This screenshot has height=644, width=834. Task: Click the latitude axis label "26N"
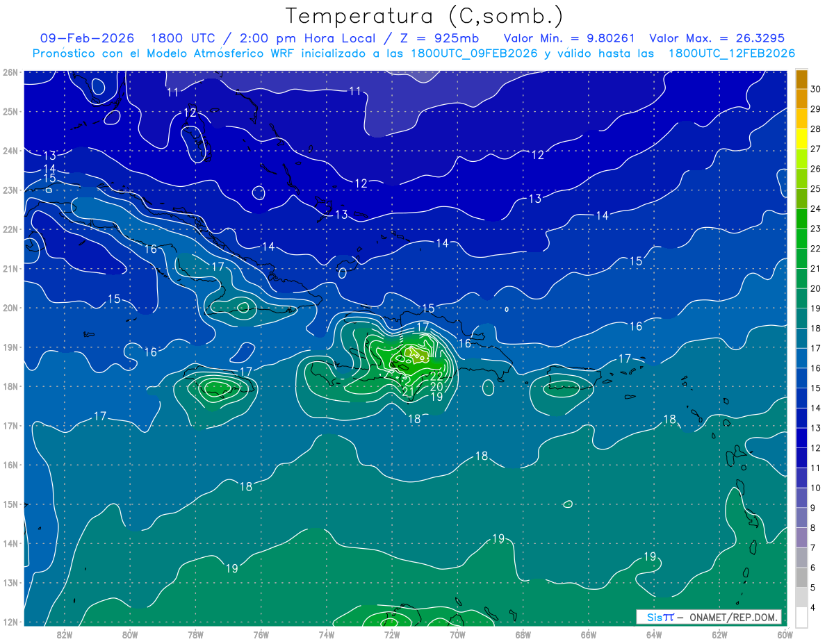point(10,72)
